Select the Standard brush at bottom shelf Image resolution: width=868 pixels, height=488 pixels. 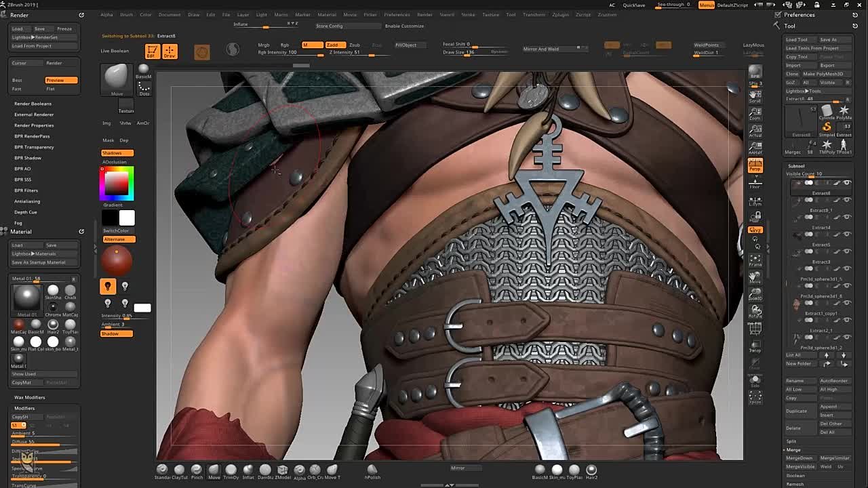coord(162,470)
